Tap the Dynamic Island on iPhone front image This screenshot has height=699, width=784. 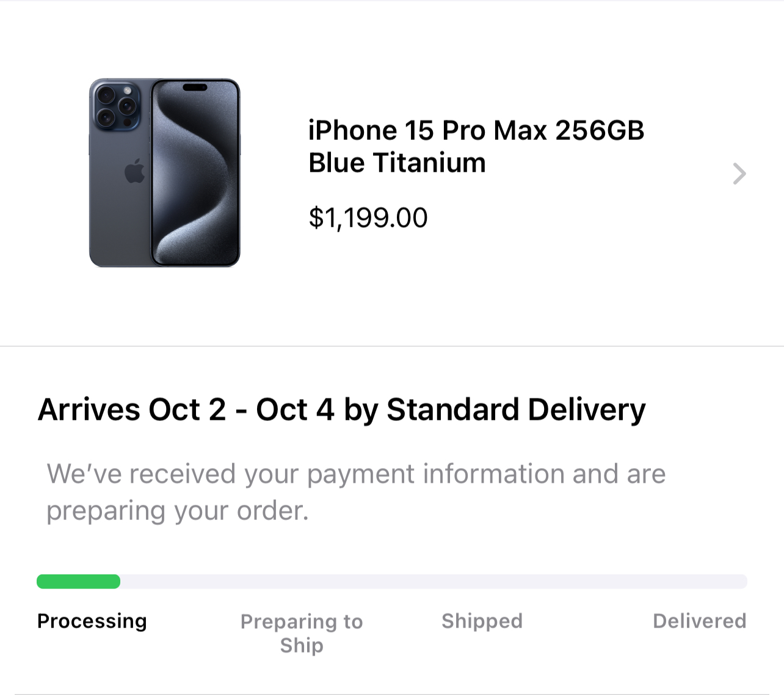pyautogui.click(x=195, y=87)
